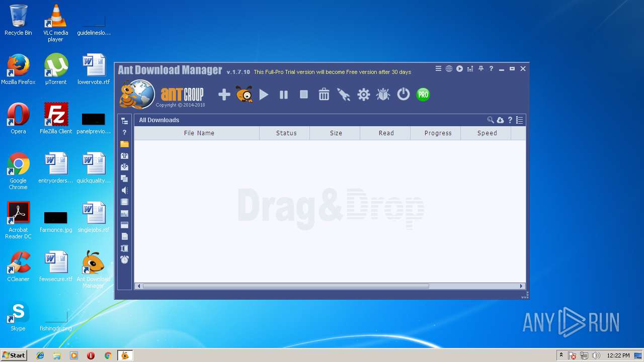Select the µTorrent desktop shortcut
This screenshot has height=362, width=644.
56,69
